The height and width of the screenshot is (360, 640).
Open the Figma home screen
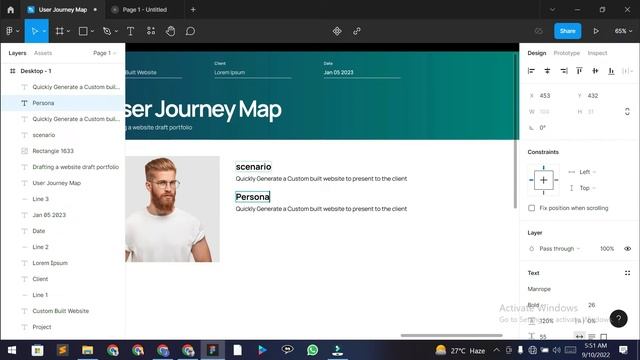[x=10, y=10]
